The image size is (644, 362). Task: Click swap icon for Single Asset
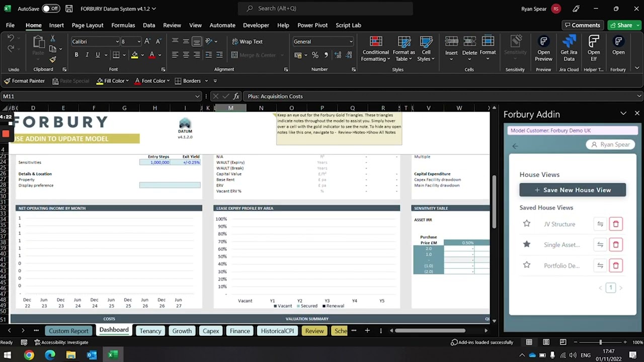600,245
